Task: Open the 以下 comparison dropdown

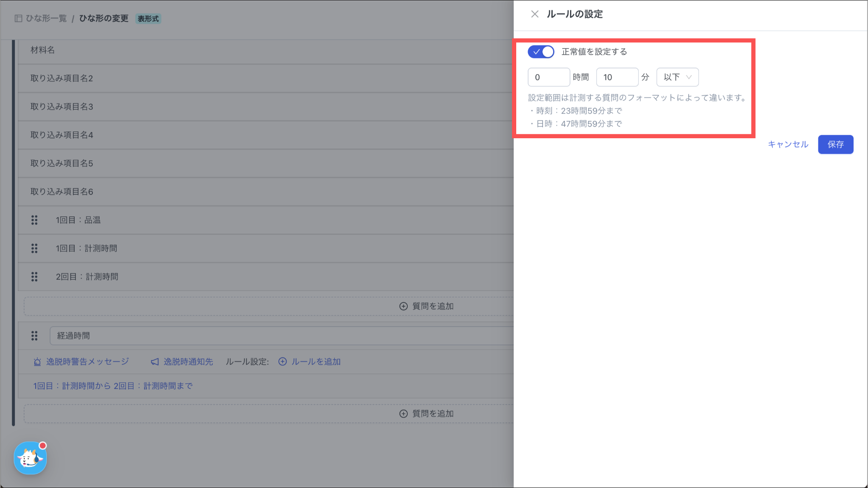Action: (677, 77)
